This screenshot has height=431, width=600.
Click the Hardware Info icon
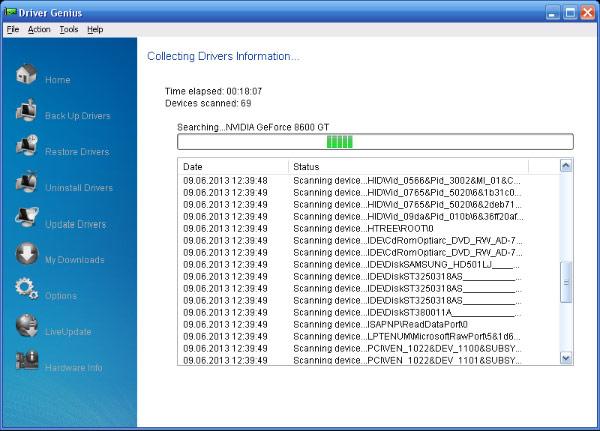pos(27,361)
